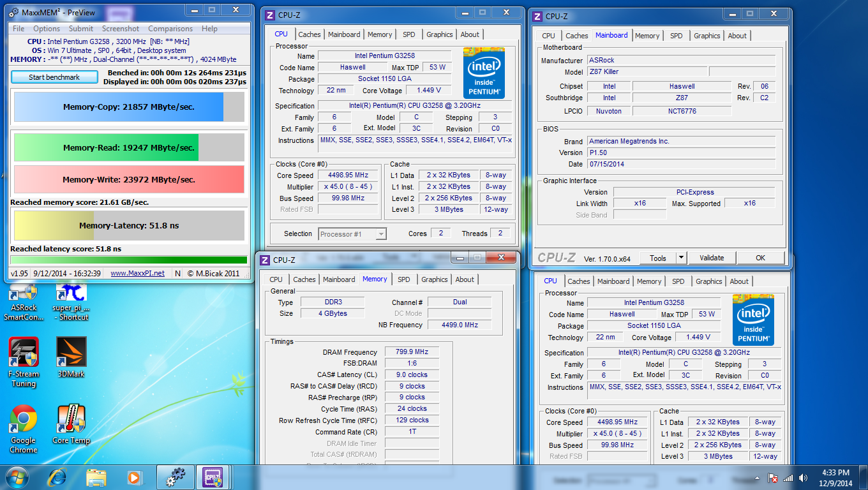
Task: Click the volume speaker tray icon
Action: [803, 477]
